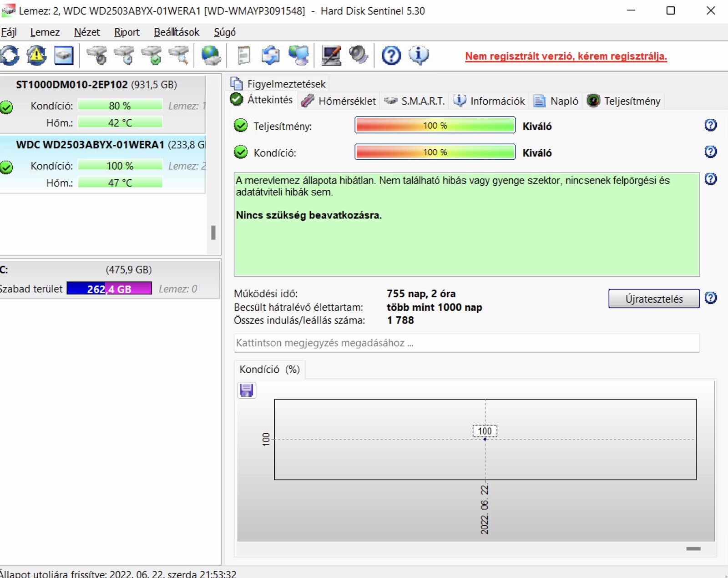Click green check icon beside 'Teljesítmény:' label
Screen dimensions: 728x578
coord(241,126)
